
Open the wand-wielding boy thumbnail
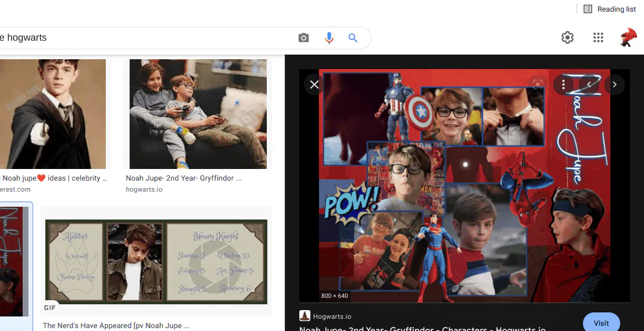click(52, 114)
